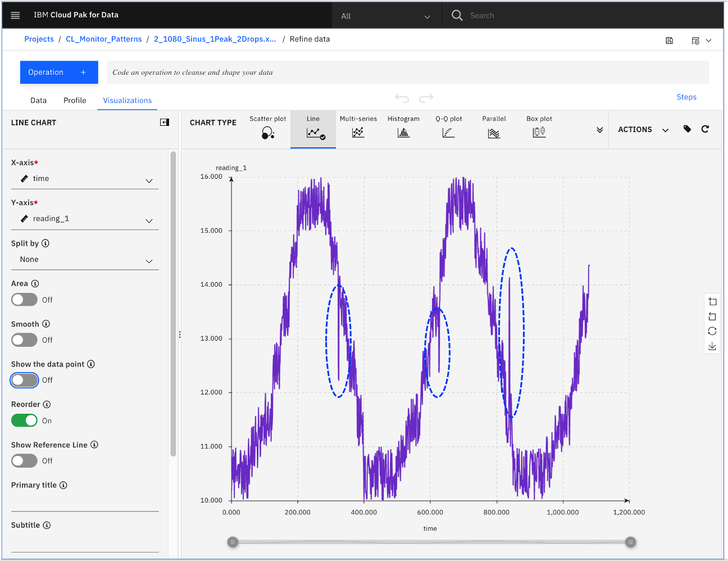The width and height of the screenshot is (728, 561).
Task: Open the Steps link
Action: tap(686, 97)
